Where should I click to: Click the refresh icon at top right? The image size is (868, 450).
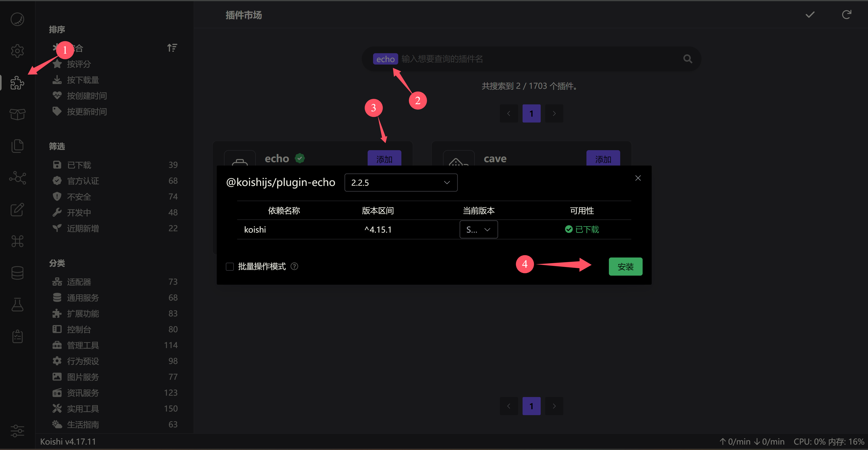click(x=847, y=15)
